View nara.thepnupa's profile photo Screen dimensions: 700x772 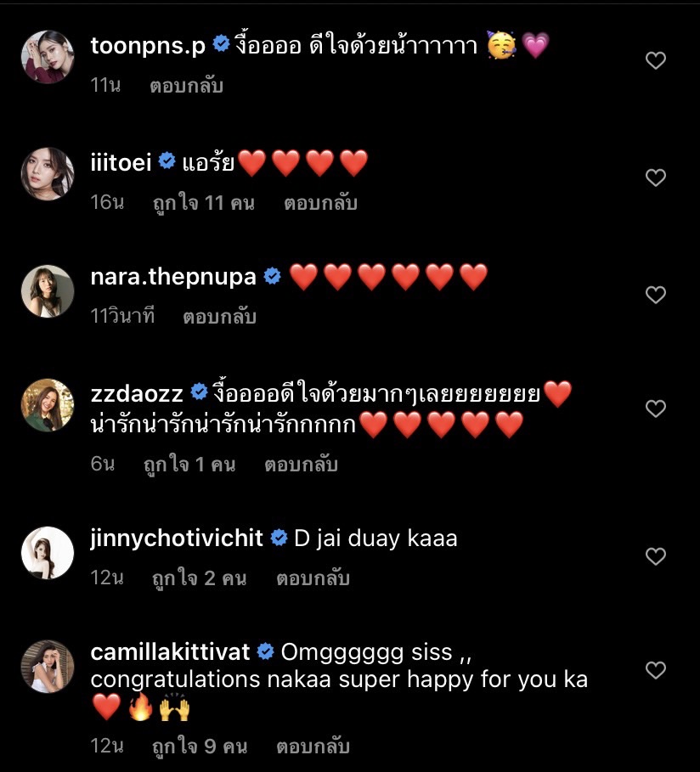click(x=48, y=291)
